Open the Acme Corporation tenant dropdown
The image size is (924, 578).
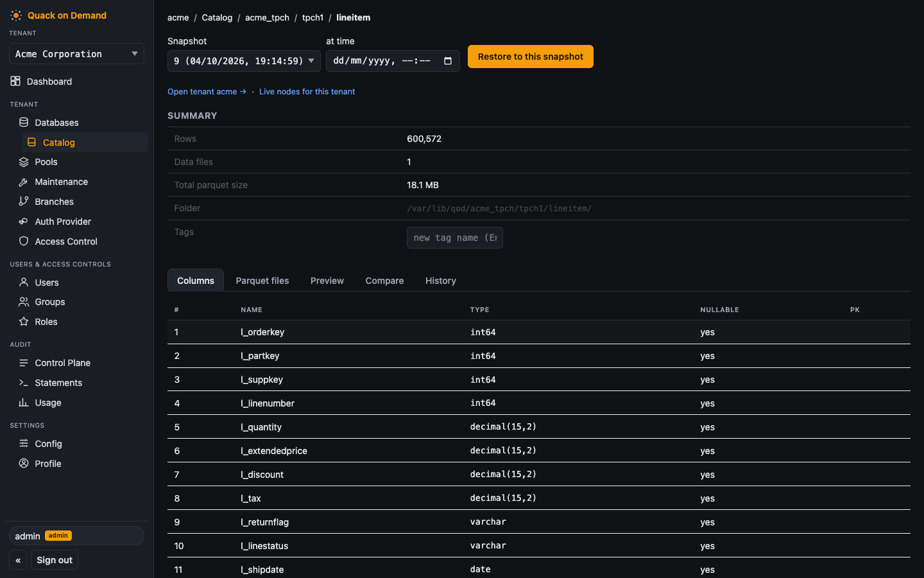(76, 54)
